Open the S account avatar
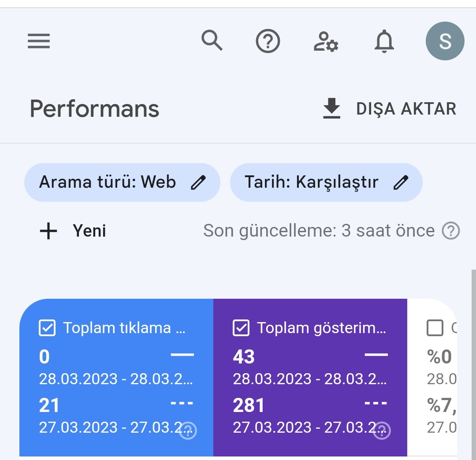The width and height of the screenshot is (476, 460). coord(444,41)
